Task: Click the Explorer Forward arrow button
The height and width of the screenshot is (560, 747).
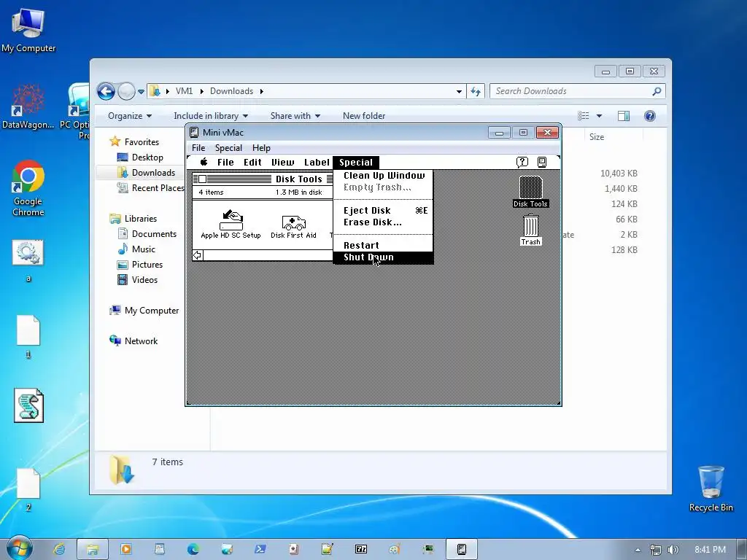Action: tap(126, 91)
